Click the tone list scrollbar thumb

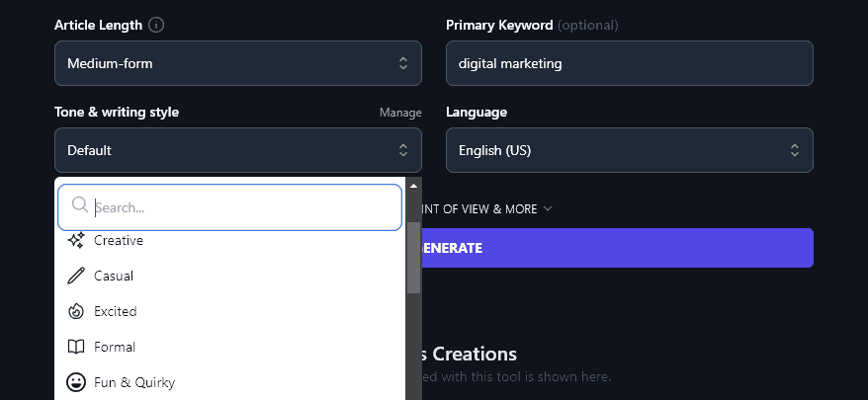413,258
